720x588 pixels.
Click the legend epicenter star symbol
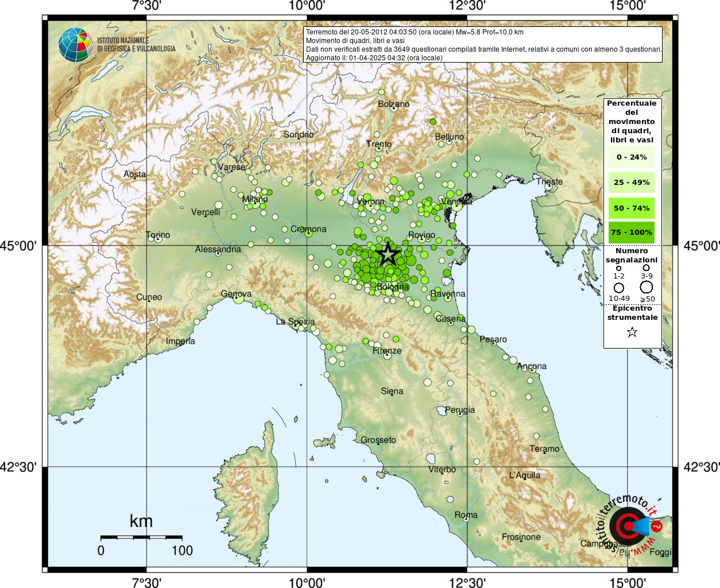(x=632, y=332)
